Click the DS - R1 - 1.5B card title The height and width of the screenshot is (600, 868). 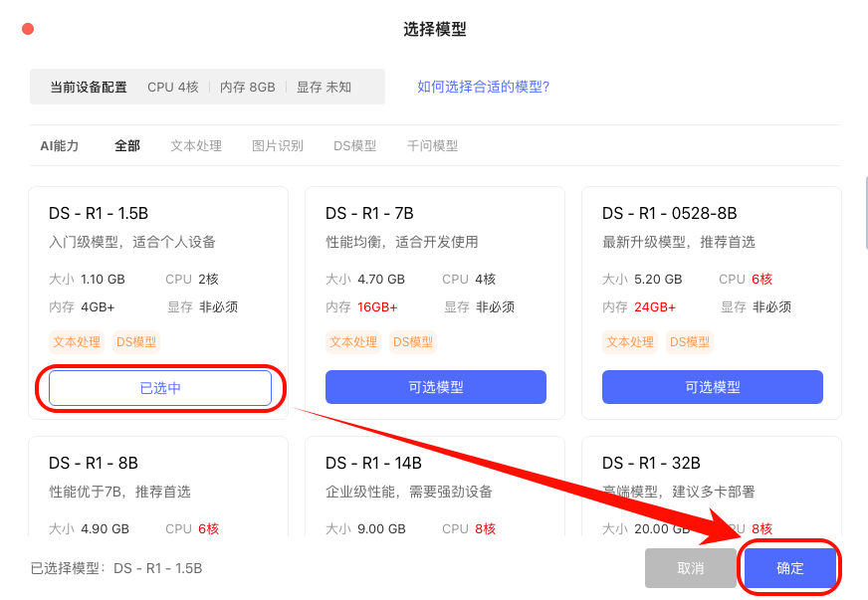pyautogui.click(x=99, y=213)
